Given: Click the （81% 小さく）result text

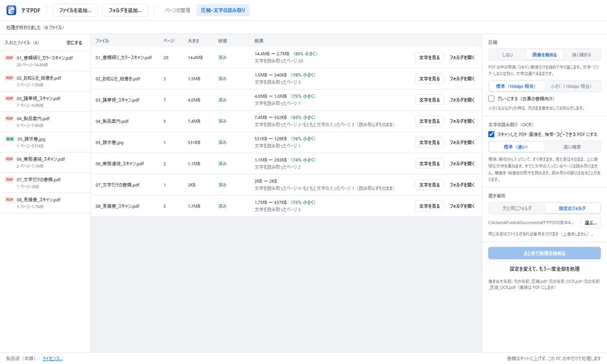Looking at the screenshot, I should 305,54.
